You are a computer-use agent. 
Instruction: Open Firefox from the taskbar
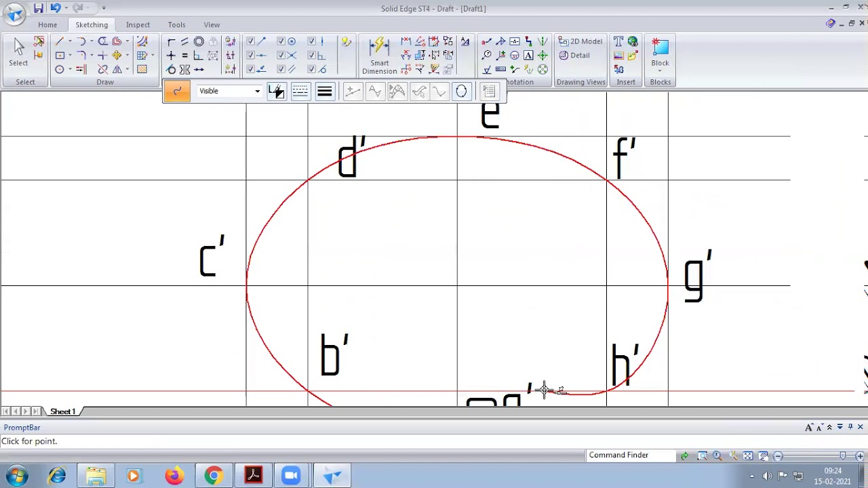(174, 476)
